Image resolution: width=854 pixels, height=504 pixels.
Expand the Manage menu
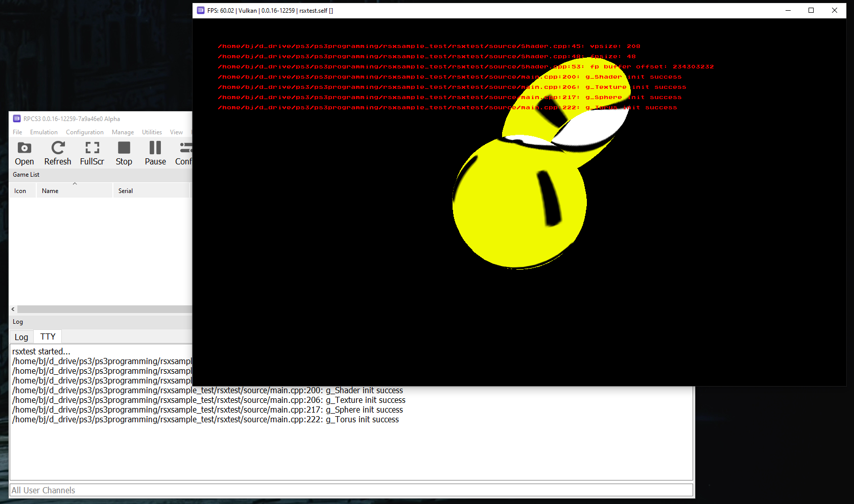point(123,132)
